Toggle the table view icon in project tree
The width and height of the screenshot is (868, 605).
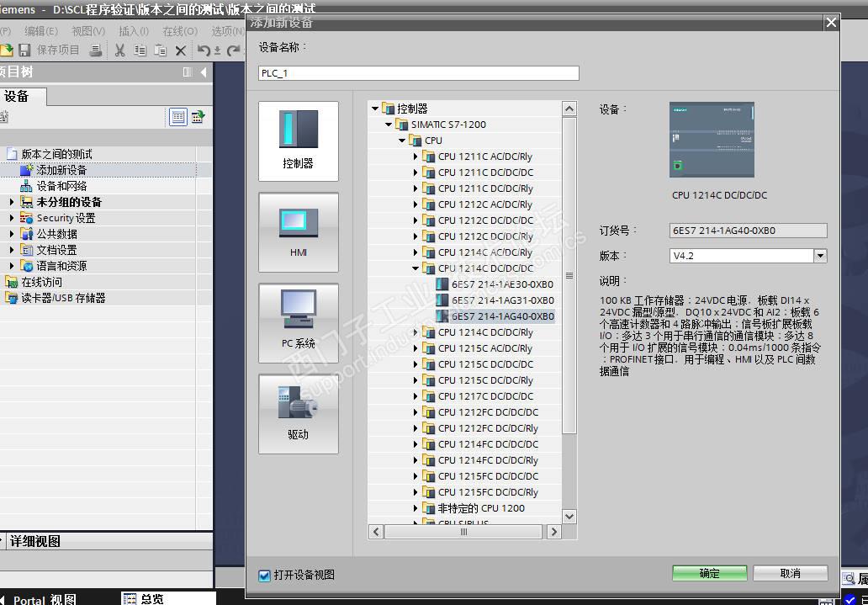pyautogui.click(x=177, y=117)
